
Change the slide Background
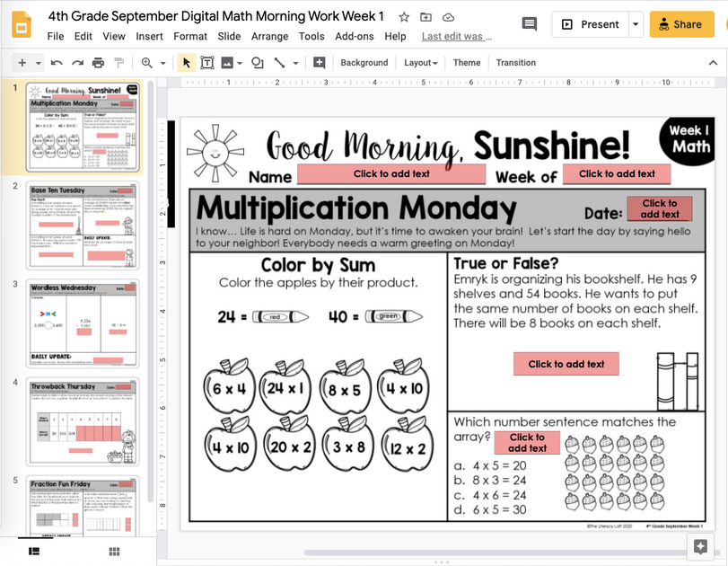pos(364,63)
